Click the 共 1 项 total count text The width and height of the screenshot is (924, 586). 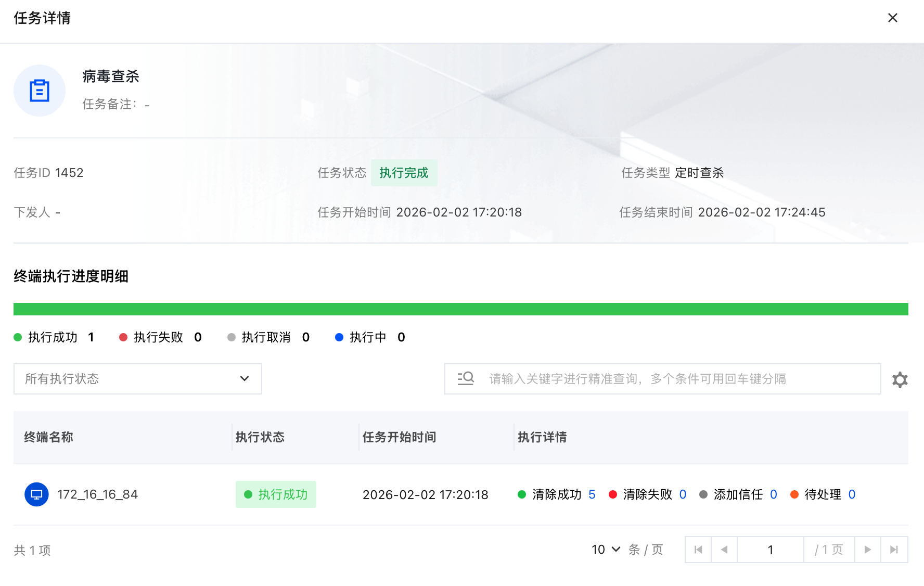(x=32, y=550)
